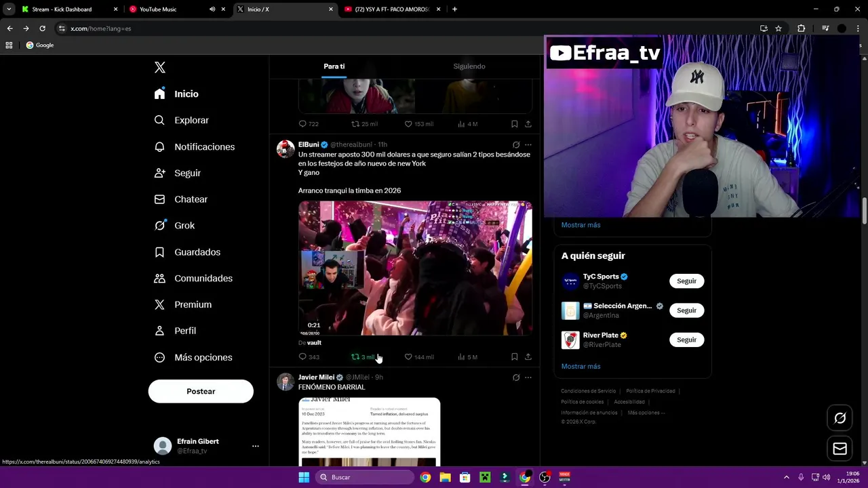Show hidden system tray icons

pyautogui.click(x=787, y=477)
